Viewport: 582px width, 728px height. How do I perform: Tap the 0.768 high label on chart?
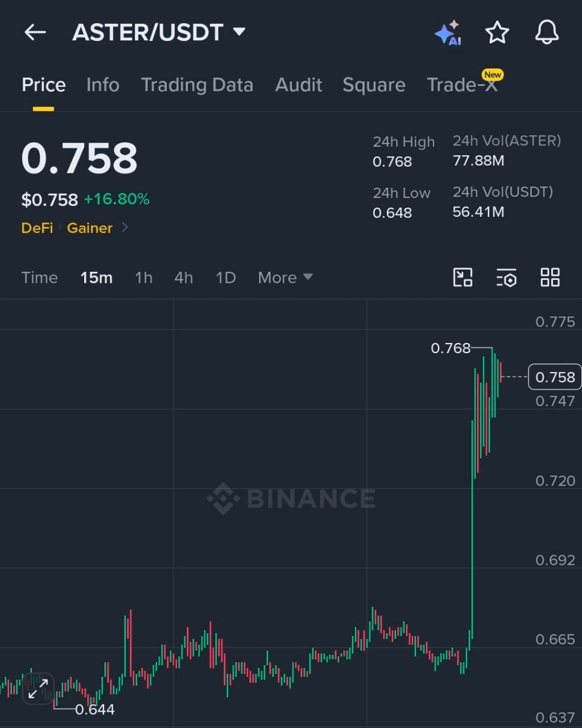point(451,348)
